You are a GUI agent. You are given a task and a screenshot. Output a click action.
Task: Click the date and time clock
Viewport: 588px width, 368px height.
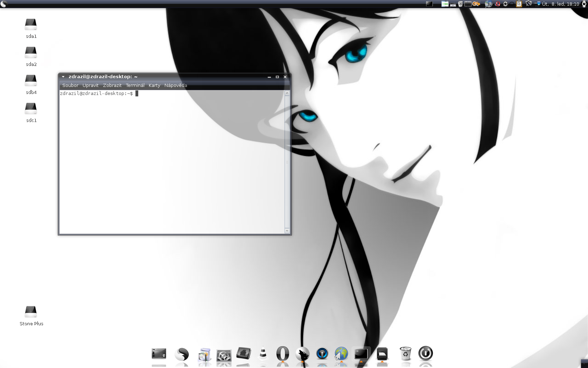(560, 4)
